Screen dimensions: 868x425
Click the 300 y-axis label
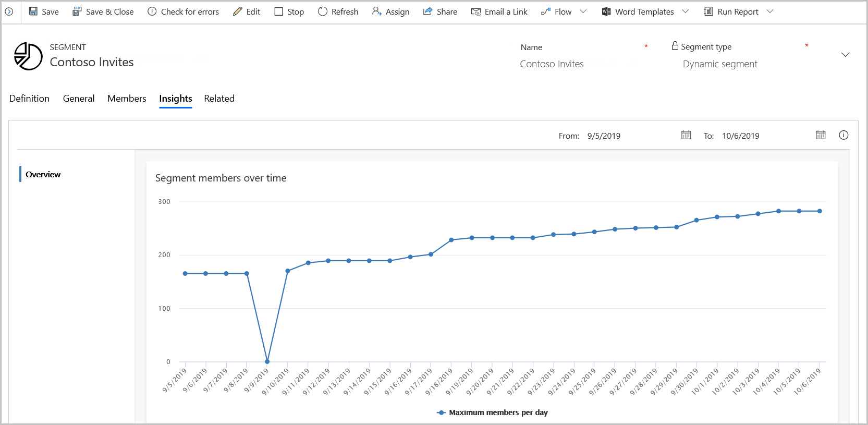pyautogui.click(x=164, y=202)
